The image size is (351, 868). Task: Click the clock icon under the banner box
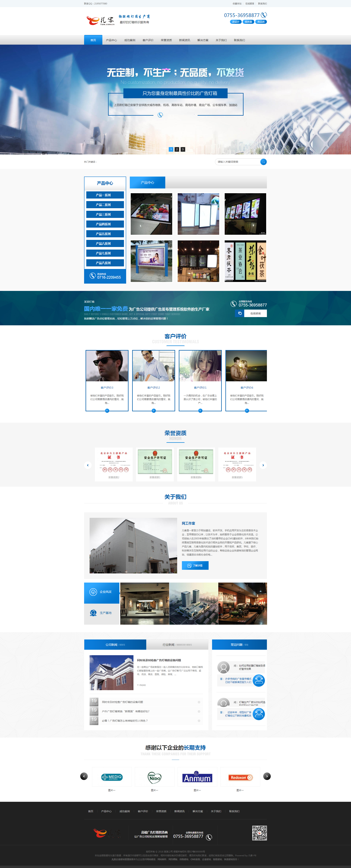(x=160, y=115)
